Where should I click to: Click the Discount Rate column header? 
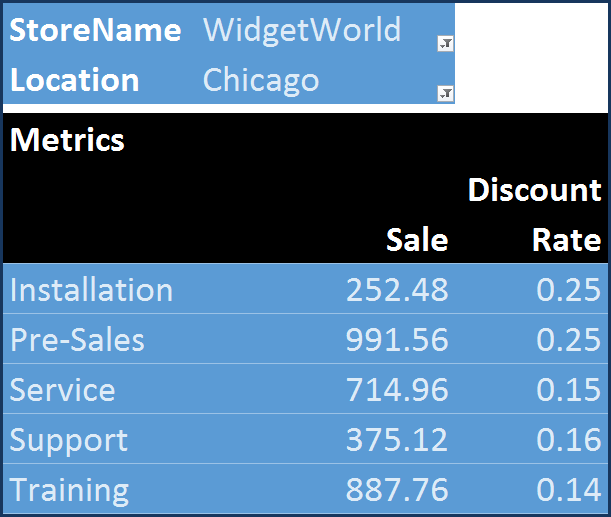tap(535, 215)
